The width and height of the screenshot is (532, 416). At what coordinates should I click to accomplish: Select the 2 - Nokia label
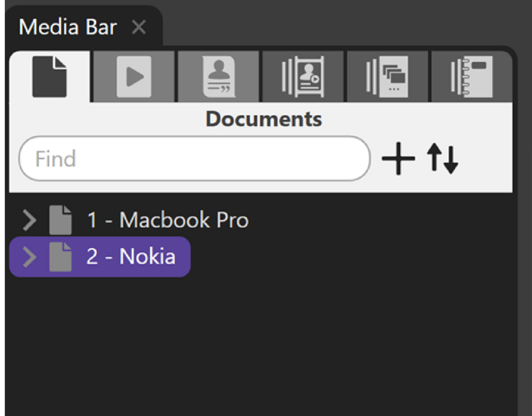click(x=131, y=257)
